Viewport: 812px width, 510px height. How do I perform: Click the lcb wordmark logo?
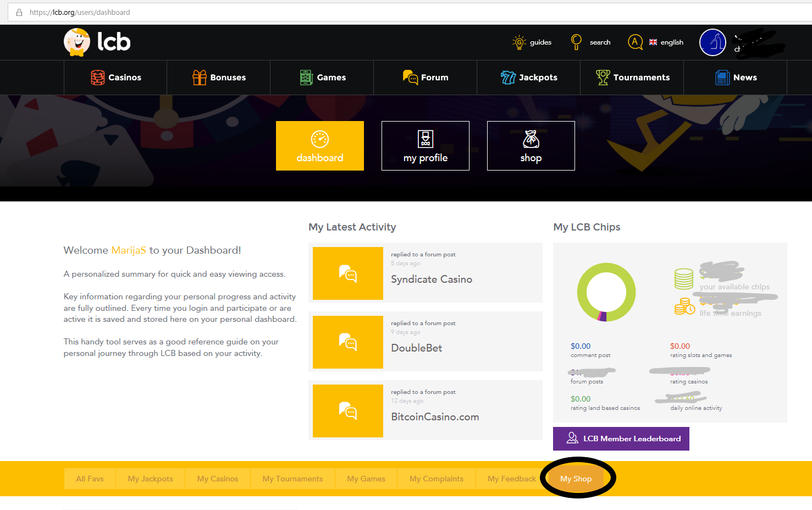[114, 42]
